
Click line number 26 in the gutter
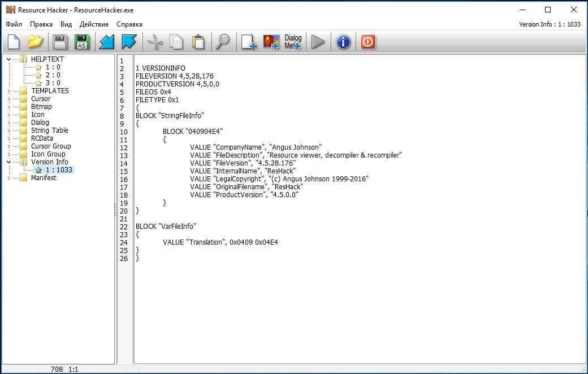point(124,259)
